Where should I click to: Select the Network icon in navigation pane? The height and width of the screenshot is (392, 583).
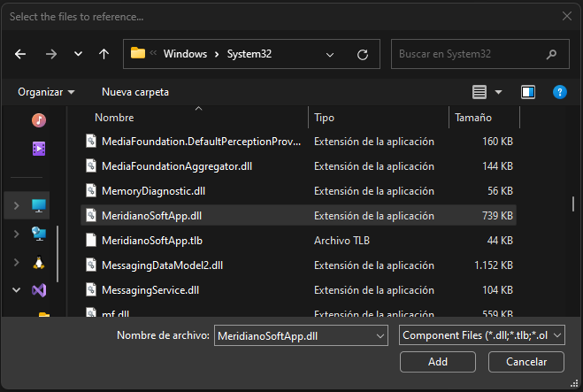pos(39,234)
